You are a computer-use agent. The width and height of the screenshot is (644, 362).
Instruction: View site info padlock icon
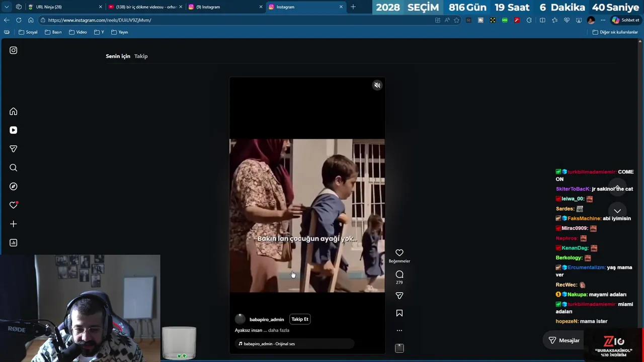43,20
